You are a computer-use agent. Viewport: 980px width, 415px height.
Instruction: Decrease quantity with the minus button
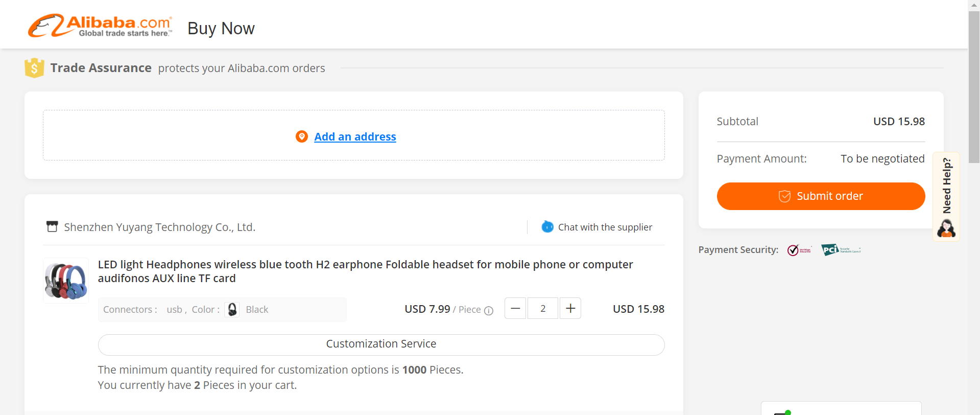pyautogui.click(x=515, y=308)
